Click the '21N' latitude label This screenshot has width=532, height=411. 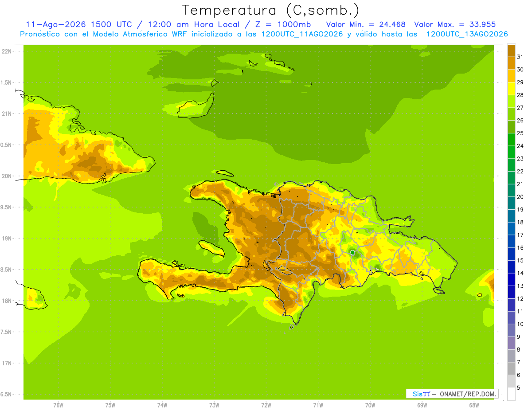pyautogui.click(x=7, y=114)
